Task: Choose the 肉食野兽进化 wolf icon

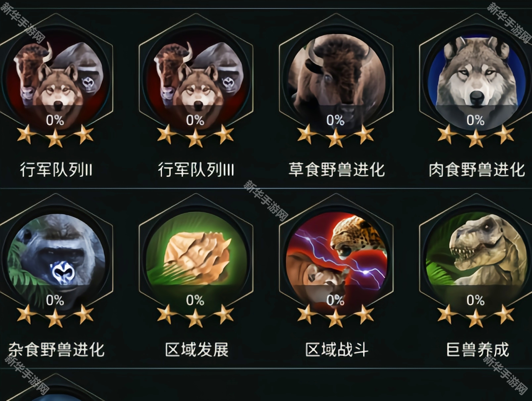Action: click(476, 79)
